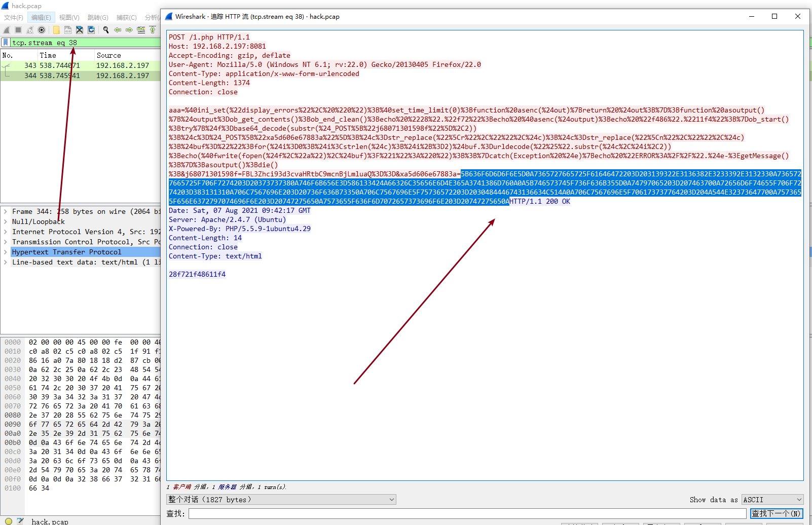
Task: Open 编辑(E) menu
Action: click(x=41, y=17)
